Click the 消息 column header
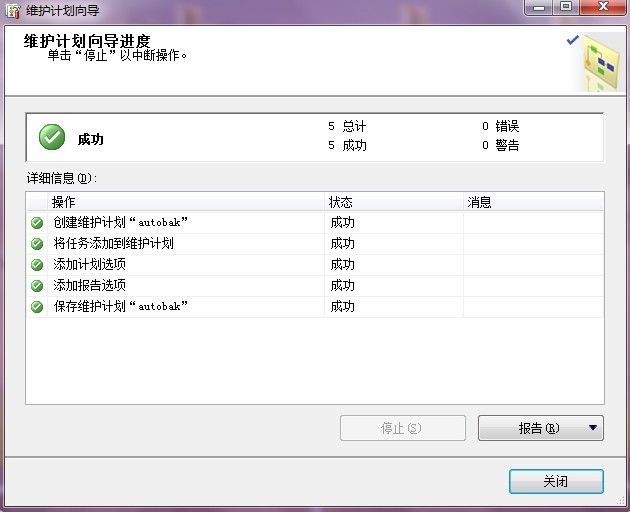Screen dimensions: 630x512 (534, 202)
